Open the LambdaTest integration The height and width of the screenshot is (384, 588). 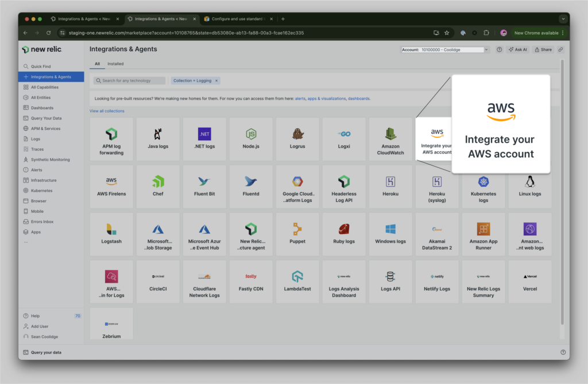(297, 282)
